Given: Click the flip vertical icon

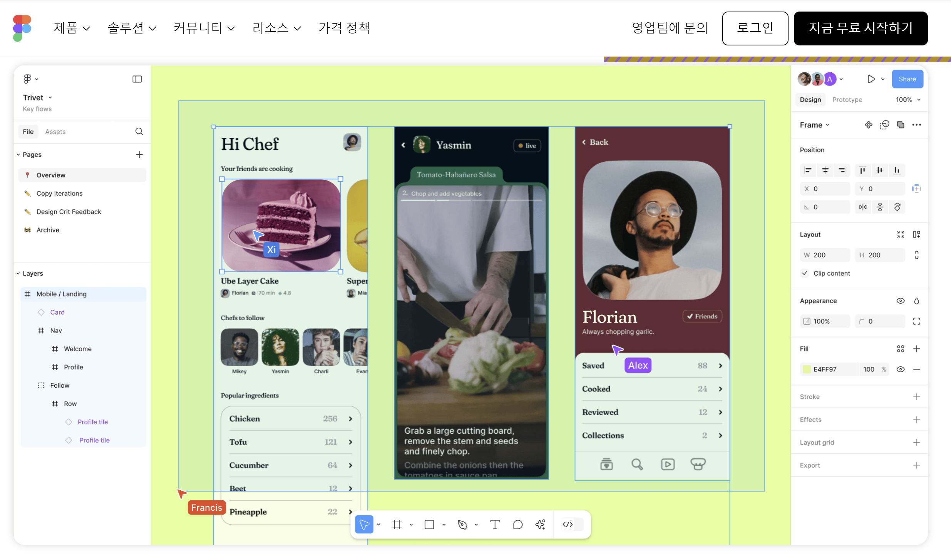Looking at the screenshot, I should (880, 207).
